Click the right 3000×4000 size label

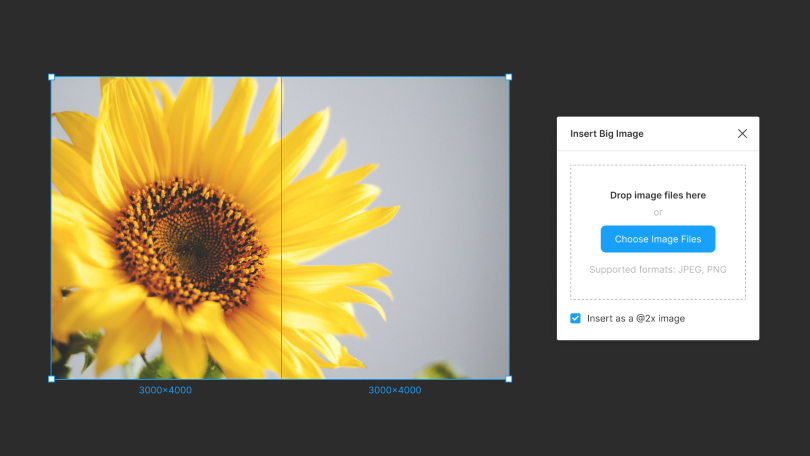tap(395, 390)
